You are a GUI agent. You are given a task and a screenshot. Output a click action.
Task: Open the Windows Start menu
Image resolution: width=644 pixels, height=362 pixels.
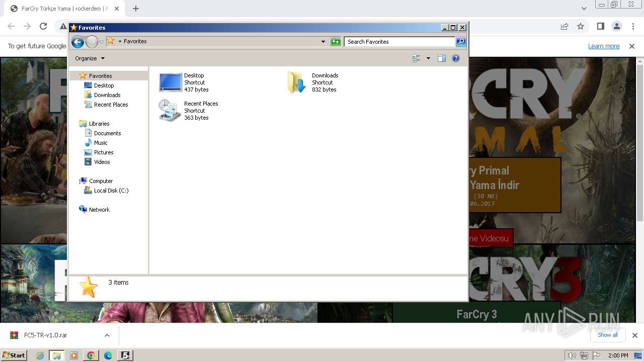tap(14, 355)
